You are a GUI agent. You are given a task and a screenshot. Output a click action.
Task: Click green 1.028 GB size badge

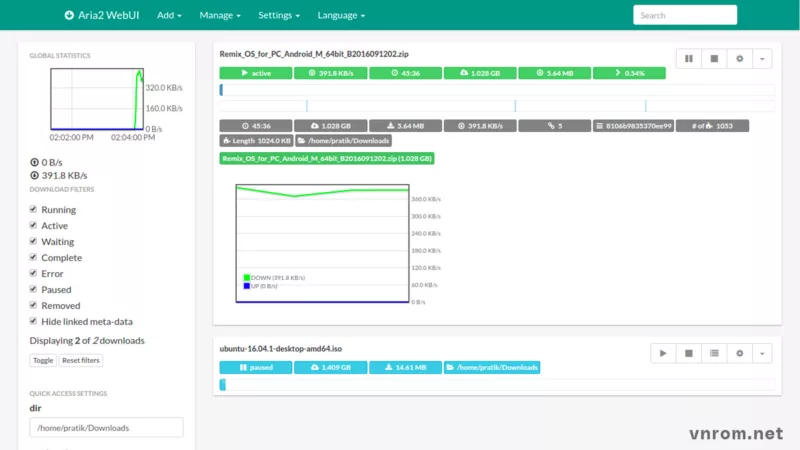click(480, 73)
